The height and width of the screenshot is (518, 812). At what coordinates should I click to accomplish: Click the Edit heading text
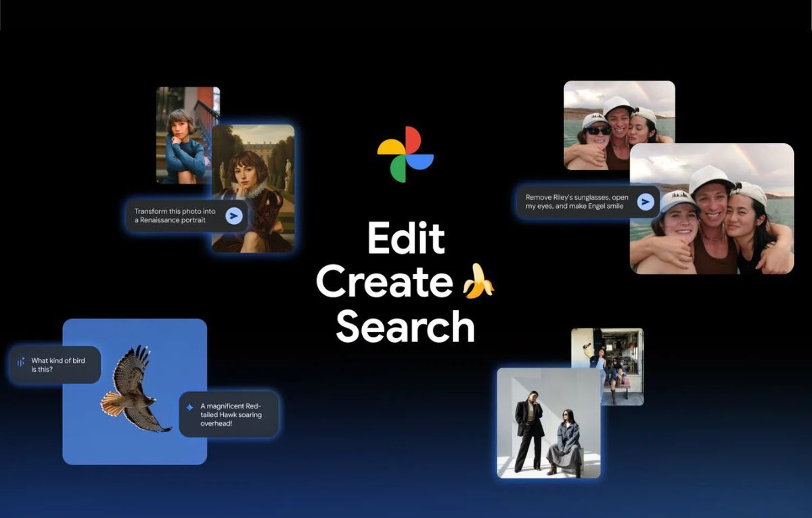pos(405,238)
